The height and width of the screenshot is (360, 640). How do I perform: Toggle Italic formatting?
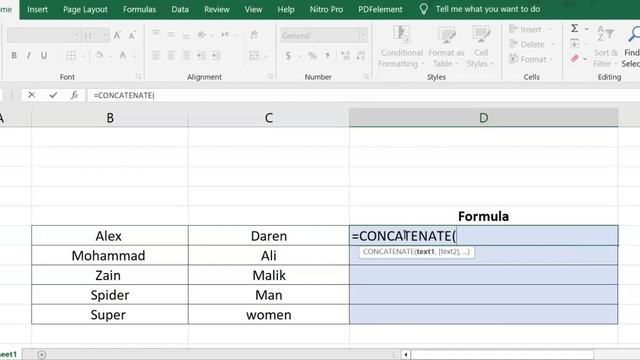pos(29,55)
